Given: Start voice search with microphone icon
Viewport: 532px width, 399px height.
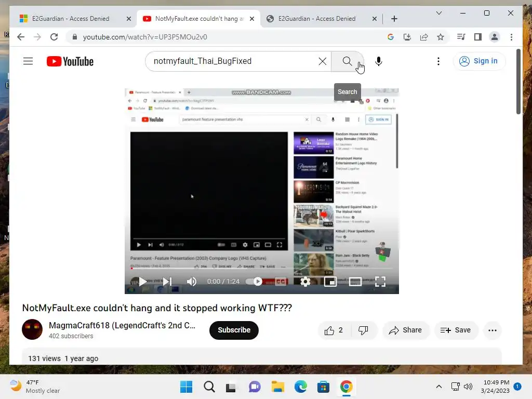Looking at the screenshot, I should pyautogui.click(x=379, y=61).
